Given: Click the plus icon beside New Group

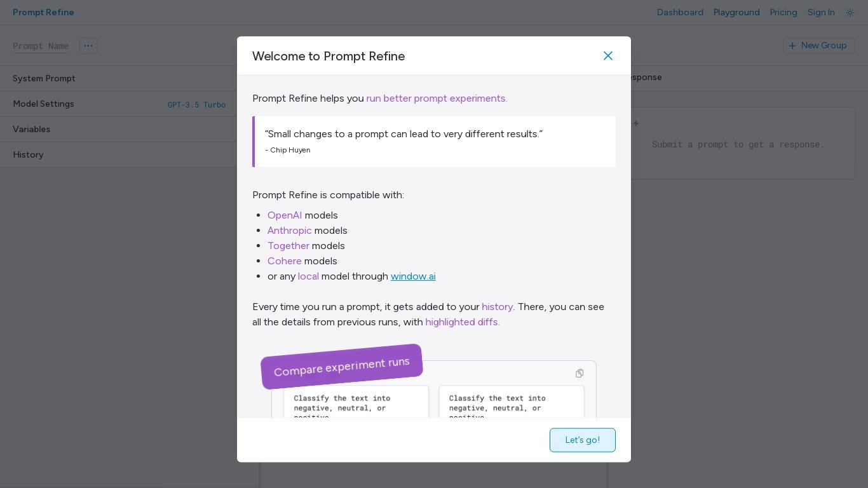Looking at the screenshot, I should (792, 46).
